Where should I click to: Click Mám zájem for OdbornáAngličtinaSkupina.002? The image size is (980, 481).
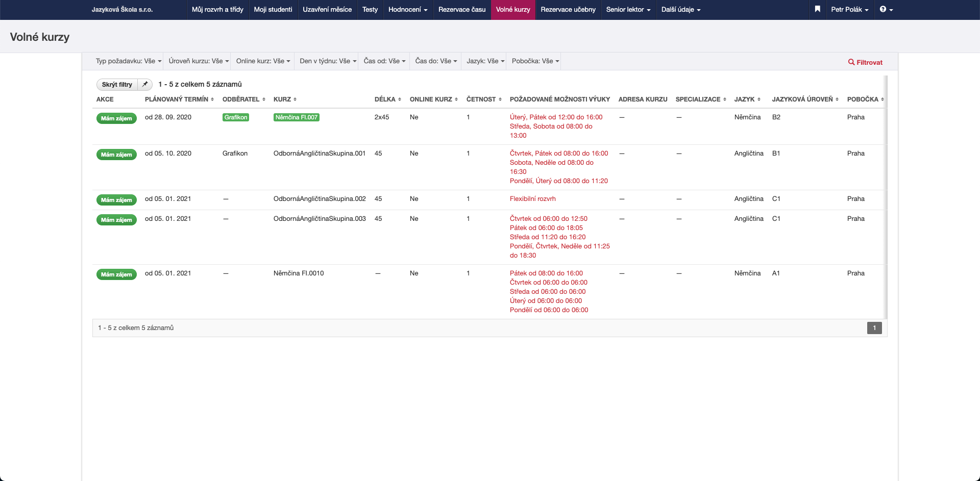tap(116, 200)
